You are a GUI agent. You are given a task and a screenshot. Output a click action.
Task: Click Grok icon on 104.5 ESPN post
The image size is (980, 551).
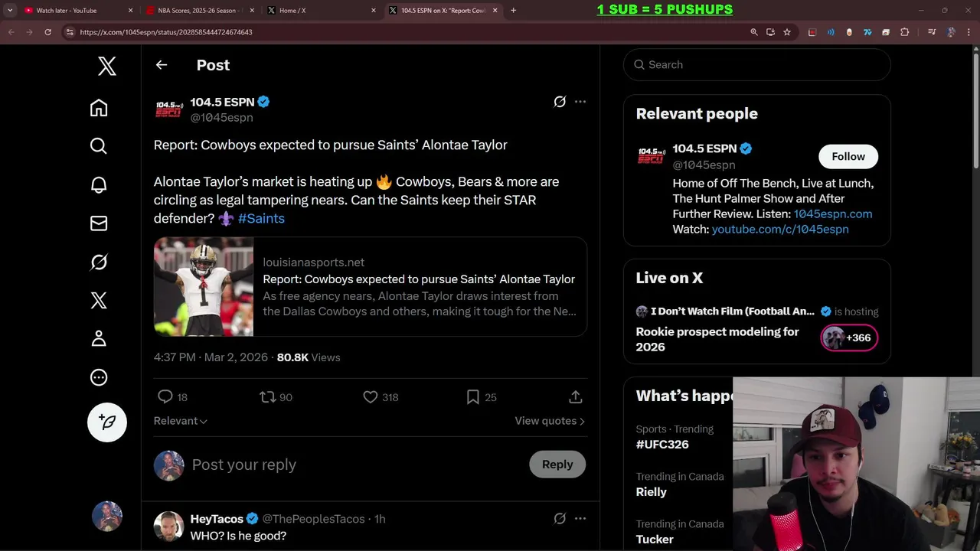(560, 102)
